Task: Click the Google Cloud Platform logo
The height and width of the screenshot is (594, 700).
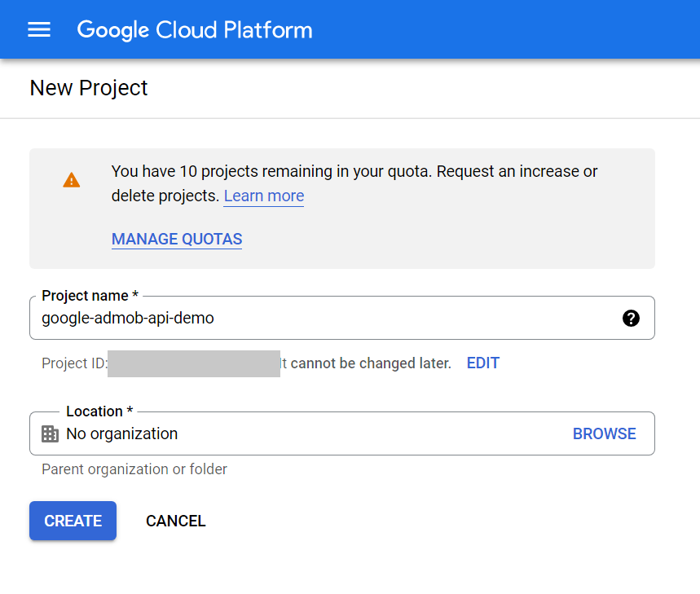Action: tap(195, 30)
